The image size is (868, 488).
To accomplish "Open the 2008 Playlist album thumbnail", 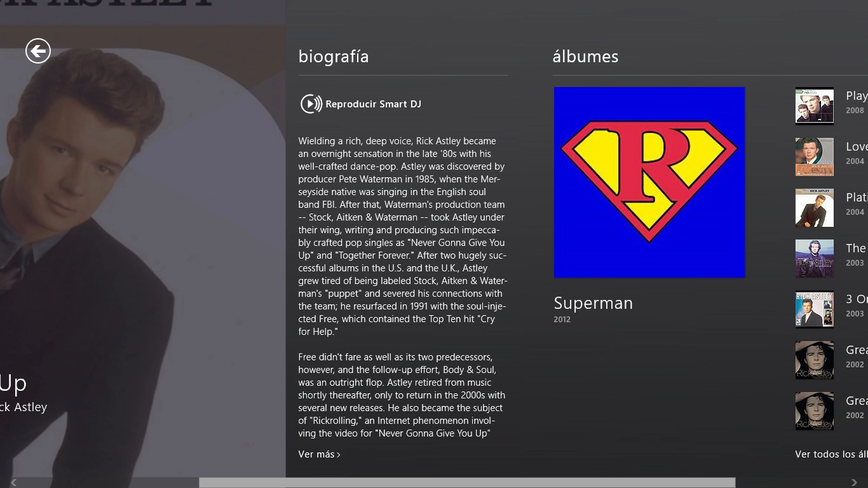I will click(x=814, y=105).
